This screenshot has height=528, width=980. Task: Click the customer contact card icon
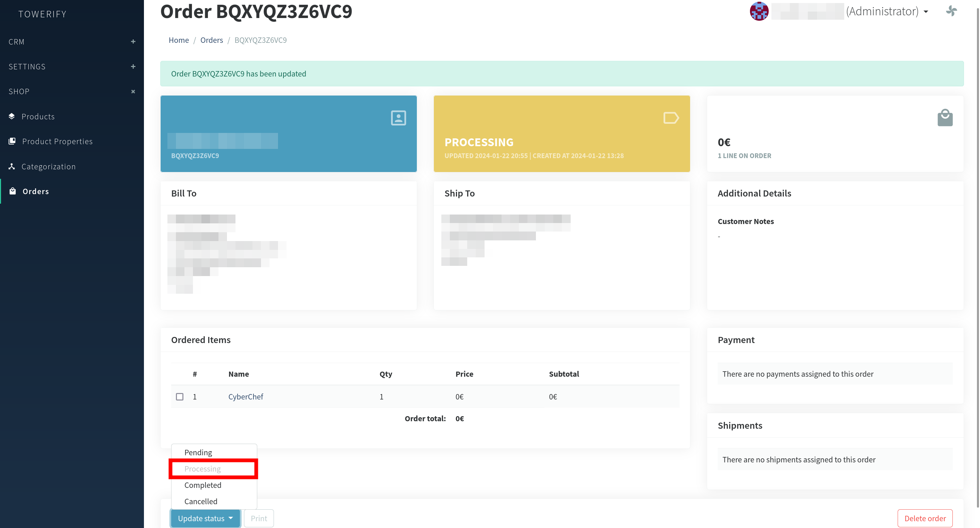coord(398,118)
